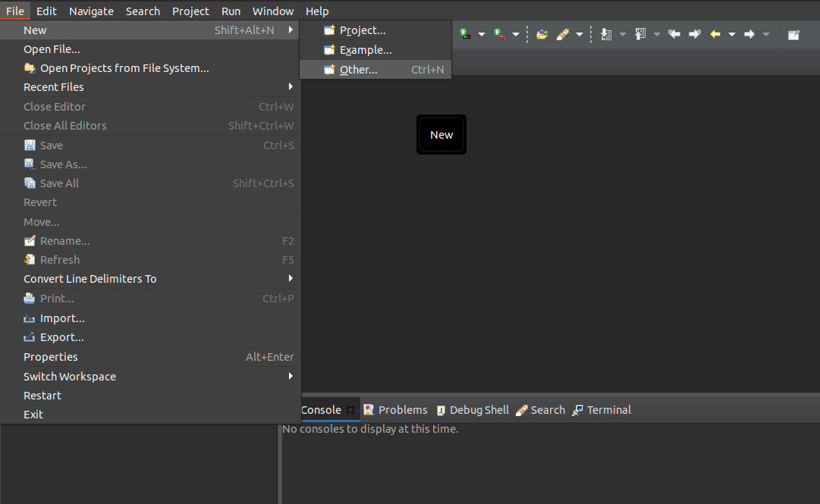Image resolution: width=820 pixels, height=504 pixels.
Task: Select Other... to open the wizard chooser
Action: 357,69
